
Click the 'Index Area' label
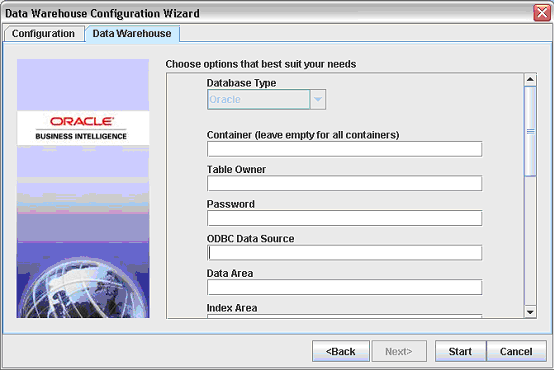232,308
